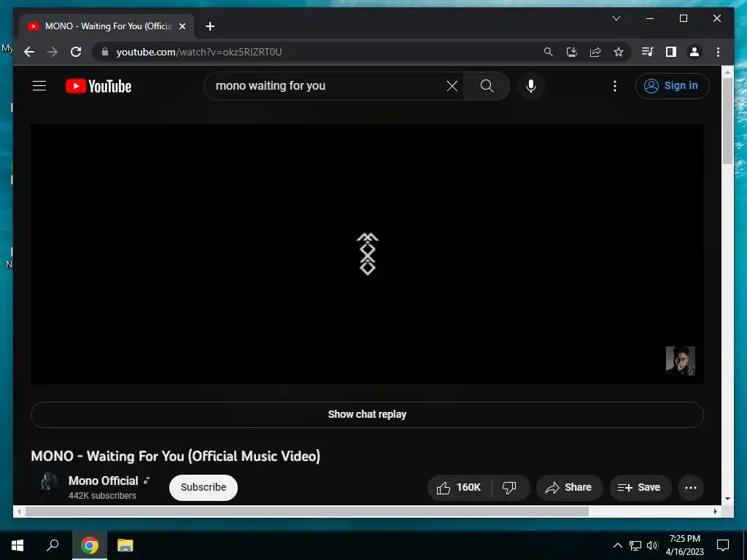Open the Mono Official channel avatar
747x560 pixels.
coord(46,486)
